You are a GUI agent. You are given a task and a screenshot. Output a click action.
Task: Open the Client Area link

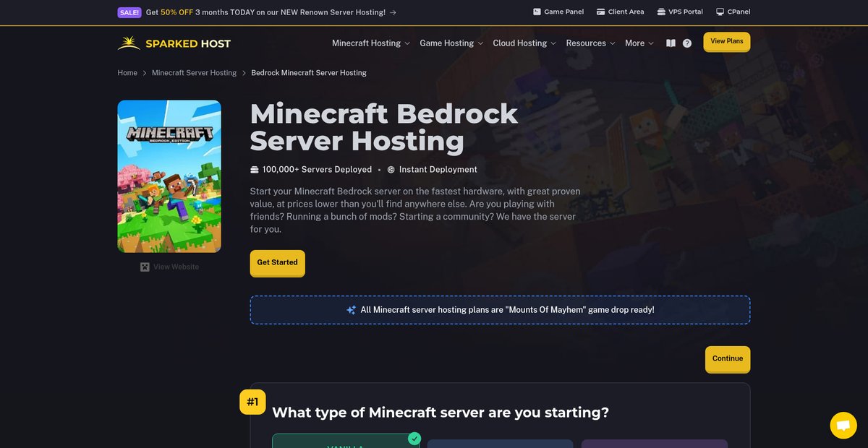click(x=621, y=12)
